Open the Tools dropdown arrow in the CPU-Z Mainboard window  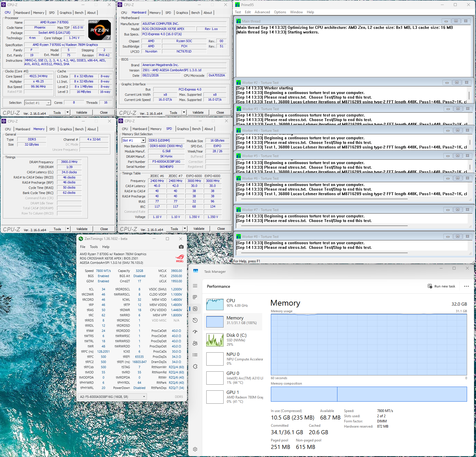coord(184,112)
